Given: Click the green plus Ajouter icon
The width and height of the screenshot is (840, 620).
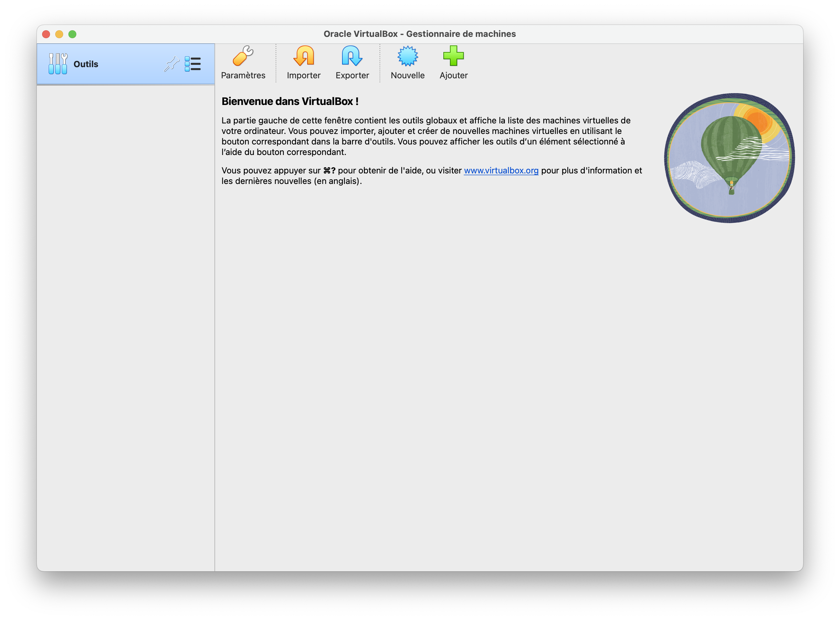Looking at the screenshot, I should click(x=453, y=56).
